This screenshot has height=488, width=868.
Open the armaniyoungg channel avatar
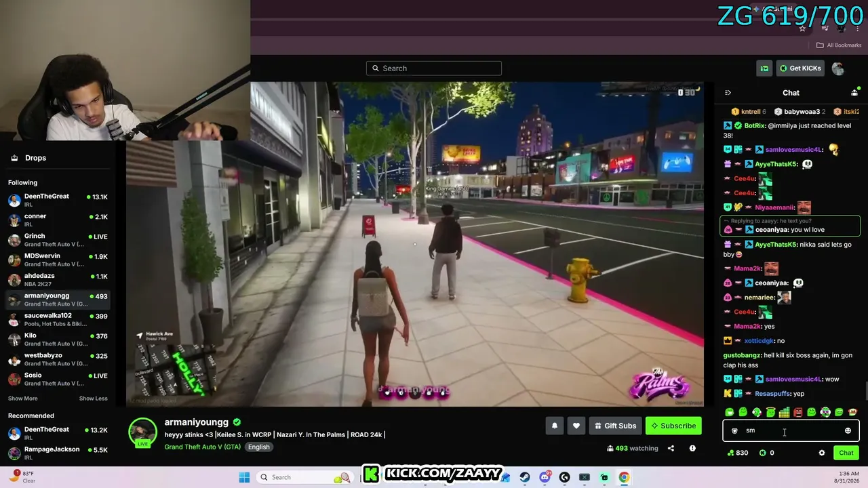(x=142, y=432)
